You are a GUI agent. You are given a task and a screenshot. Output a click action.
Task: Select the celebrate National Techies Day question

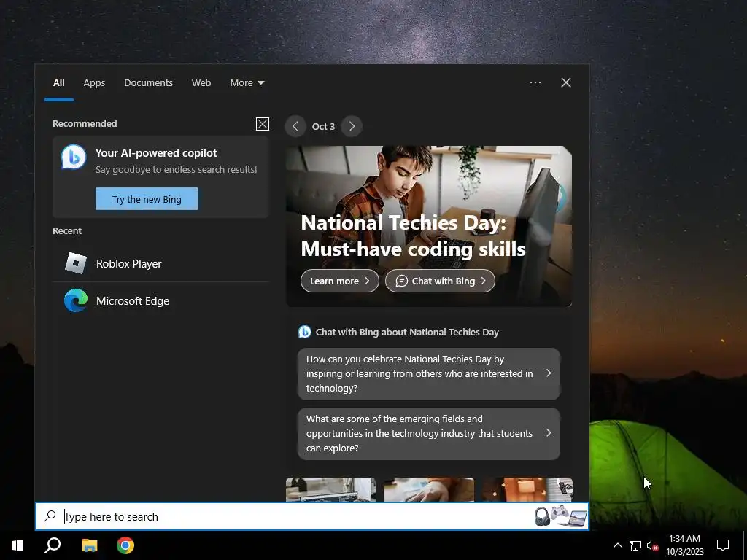click(x=429, y=374)
